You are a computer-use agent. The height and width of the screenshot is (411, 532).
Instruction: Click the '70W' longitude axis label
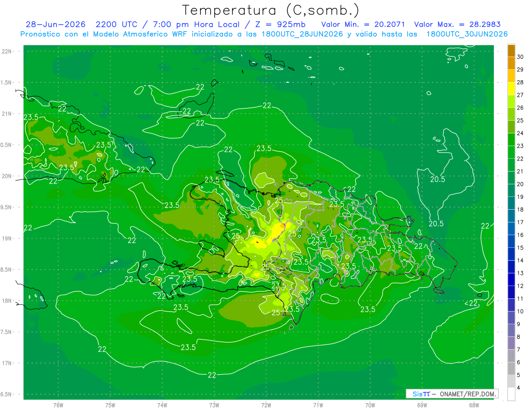(x=370, y=405)
